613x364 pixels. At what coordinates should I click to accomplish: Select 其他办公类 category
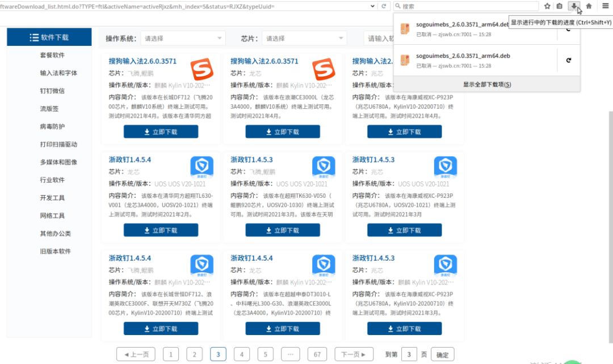56,234
